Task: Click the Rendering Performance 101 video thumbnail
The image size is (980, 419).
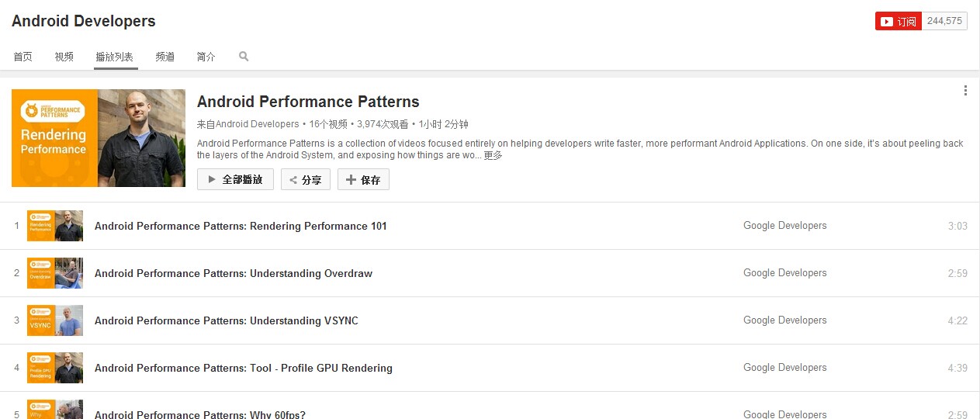Action: point(55,226)
